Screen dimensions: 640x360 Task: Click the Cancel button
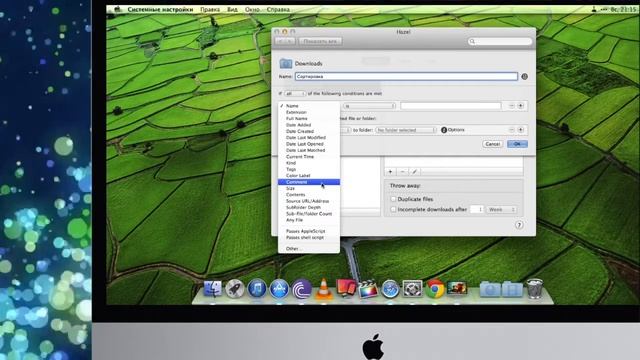coord(493,144)
